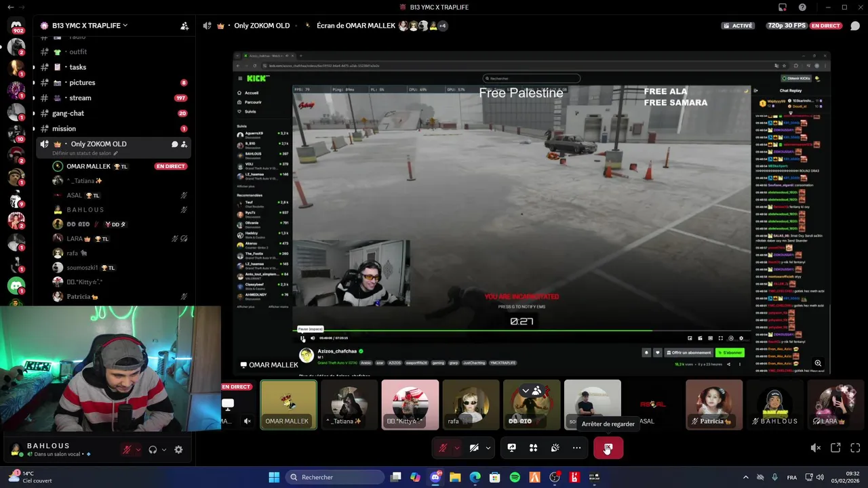Select Patricia participant tile
The image size is (868, 488).
(714, 405)
